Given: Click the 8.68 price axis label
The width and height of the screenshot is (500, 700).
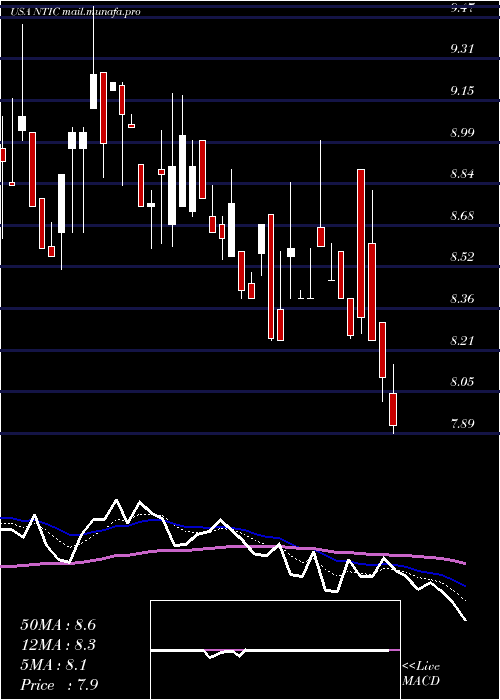Looking at the screenshot, I should (x=462, y=216).
